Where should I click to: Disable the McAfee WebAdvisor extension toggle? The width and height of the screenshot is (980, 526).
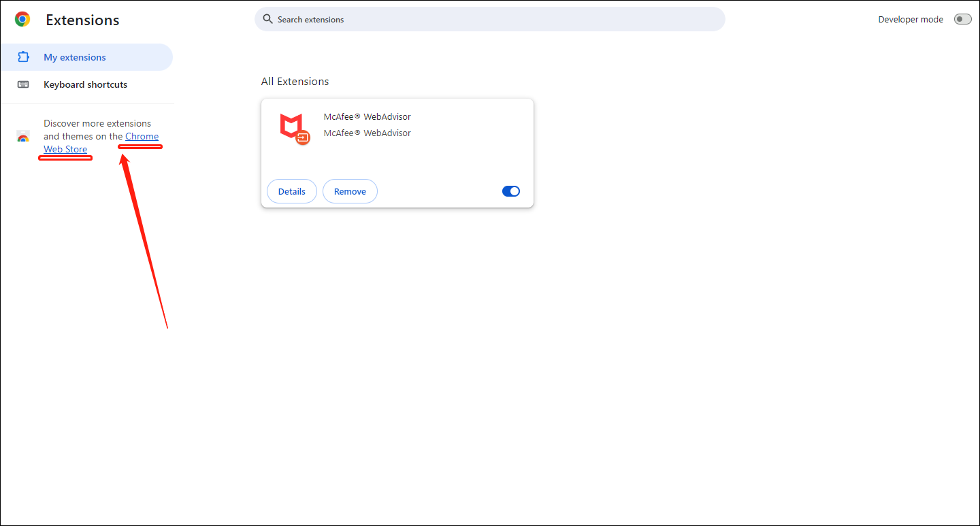(511, 191)
